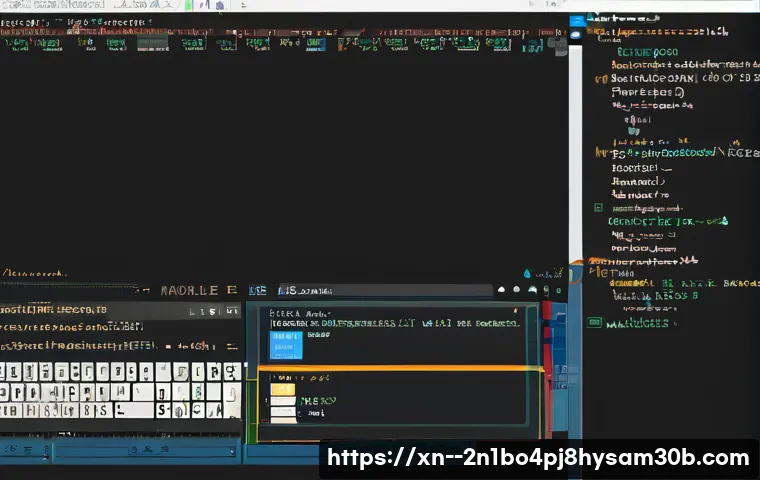This screenshot has height=480, width=760.
Task: Select the blue square thumbnail in the lower center panel
Action: pos(286,345)
